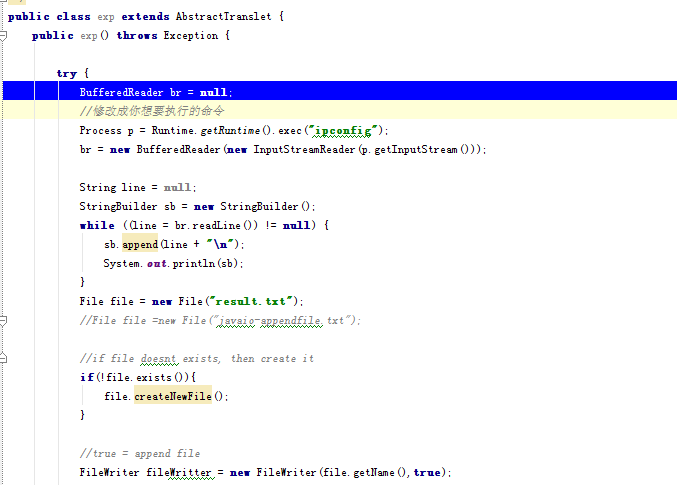Toggle fold marker beside javaio-appendfile comment

tap(3, 320)
